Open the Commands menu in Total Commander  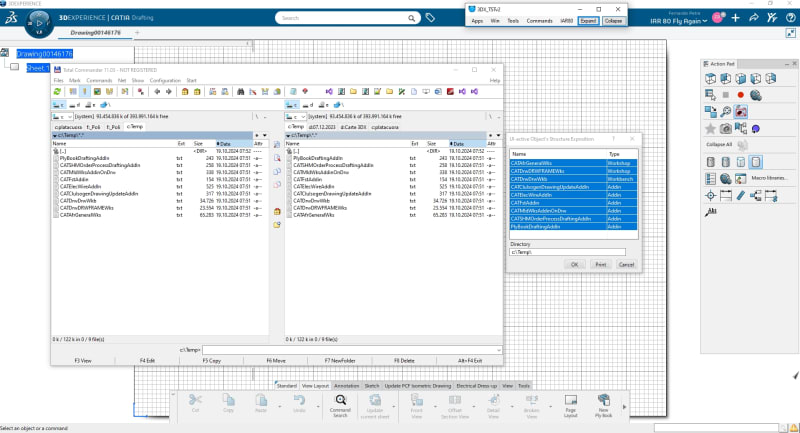[99, 81]
